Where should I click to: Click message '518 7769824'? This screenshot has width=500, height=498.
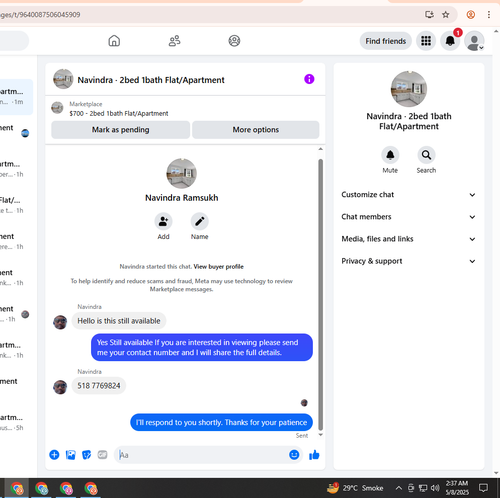point(99,386)
